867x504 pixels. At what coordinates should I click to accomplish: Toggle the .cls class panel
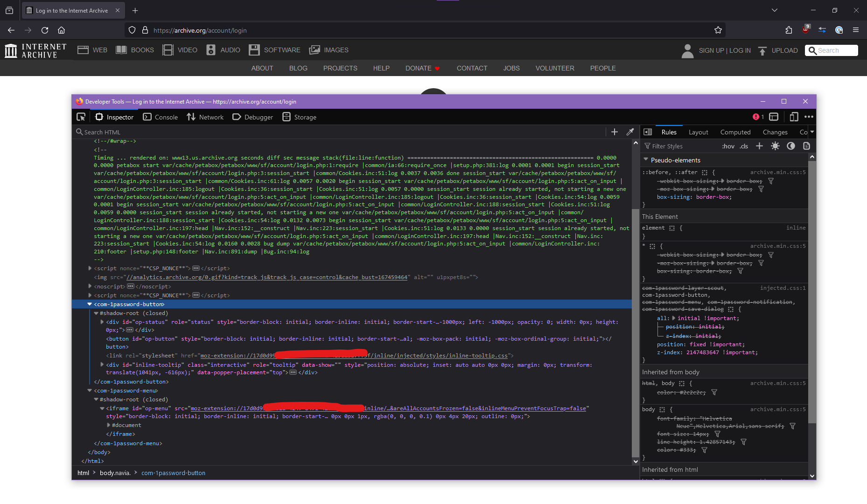(744, 146)
